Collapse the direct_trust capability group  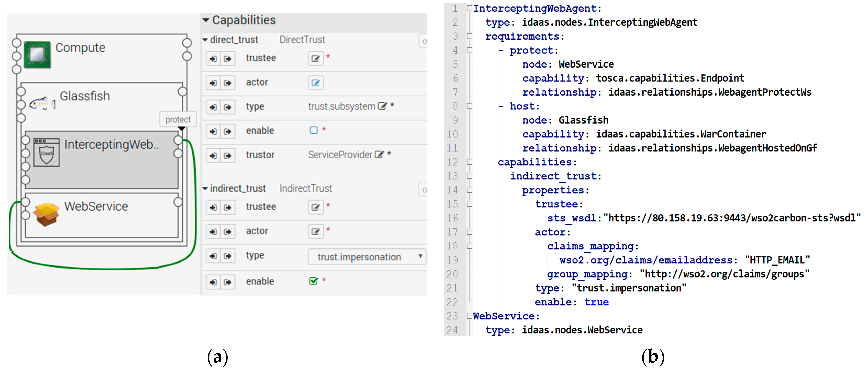[205, 40]
